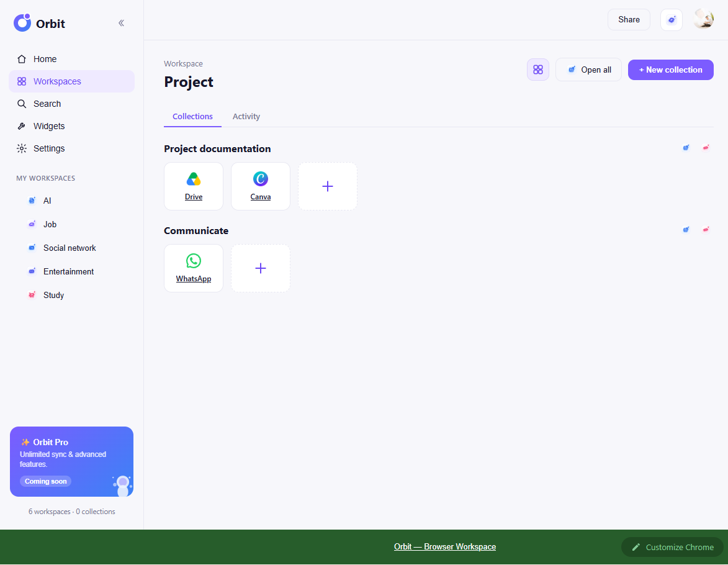This screenshot has width=728, height=565.
Task: Open Widgets with the wrench icon
Action: coord(71,126)
